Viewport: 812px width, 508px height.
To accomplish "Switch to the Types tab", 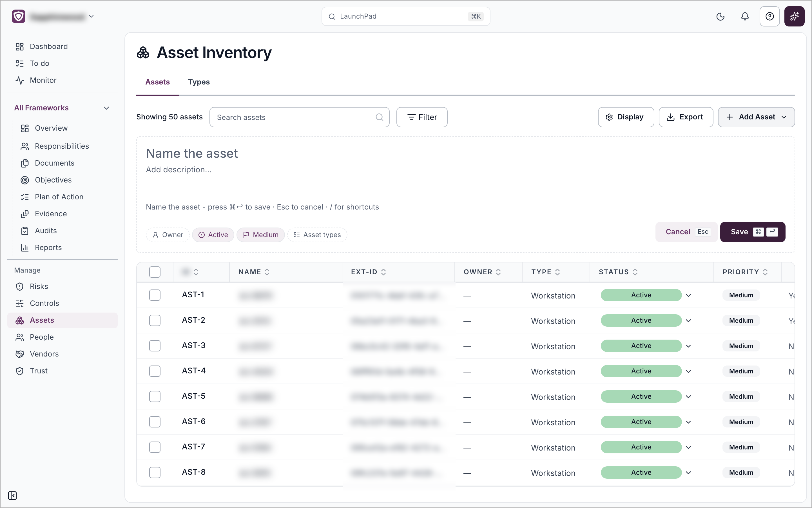I will [199, 82].
